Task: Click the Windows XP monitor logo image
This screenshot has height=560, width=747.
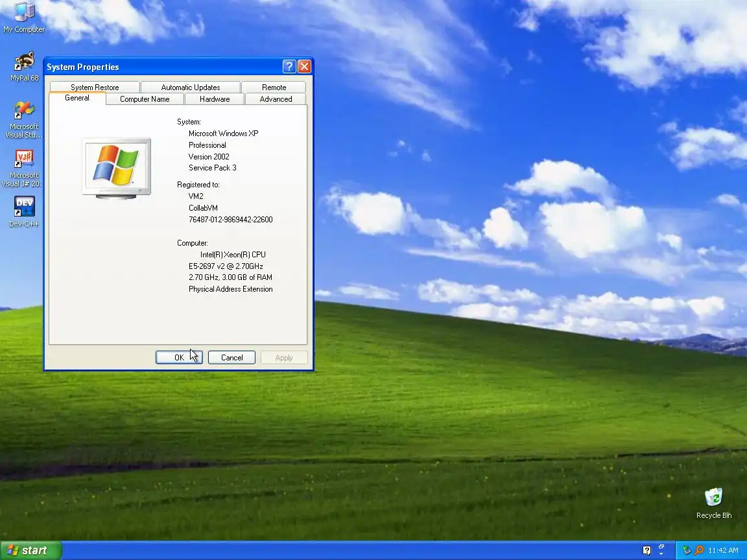Action: tap(117, 168)
